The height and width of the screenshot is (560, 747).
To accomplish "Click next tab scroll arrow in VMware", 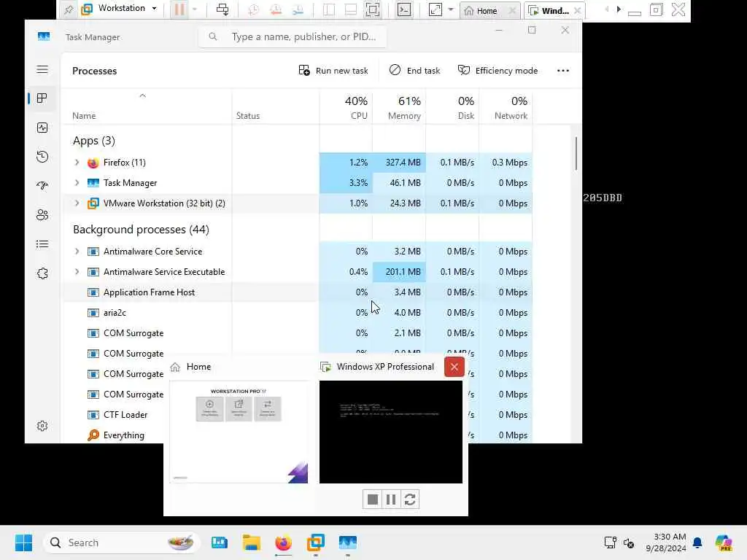I will (619, 9).
